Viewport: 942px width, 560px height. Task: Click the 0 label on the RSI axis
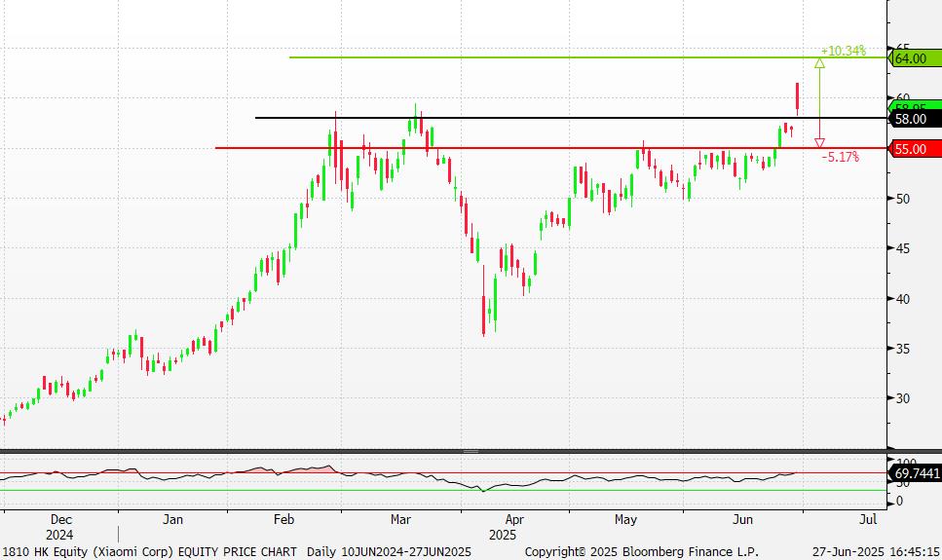coord(899,502)
